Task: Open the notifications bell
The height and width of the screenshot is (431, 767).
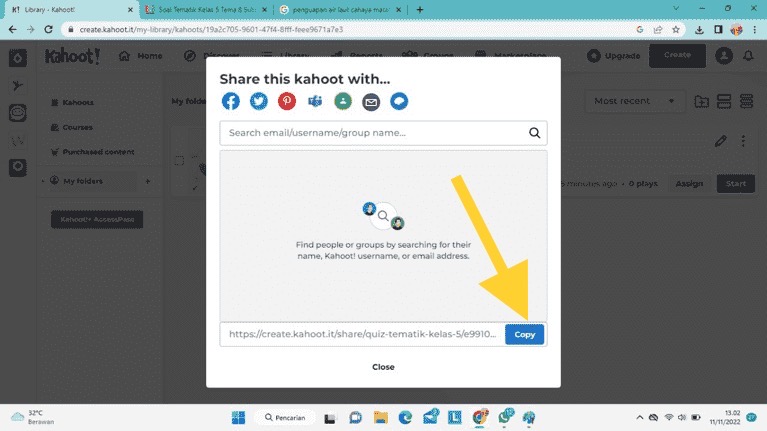Action: click(748, 56)
